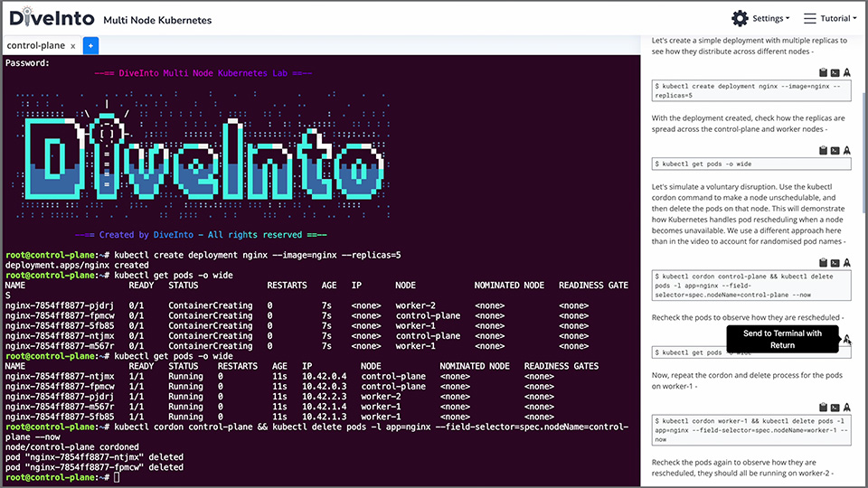The height and width of the screenshot is (488, 868).
Task: Open the Settings dropdown
Action: click(x=760, y=18)
